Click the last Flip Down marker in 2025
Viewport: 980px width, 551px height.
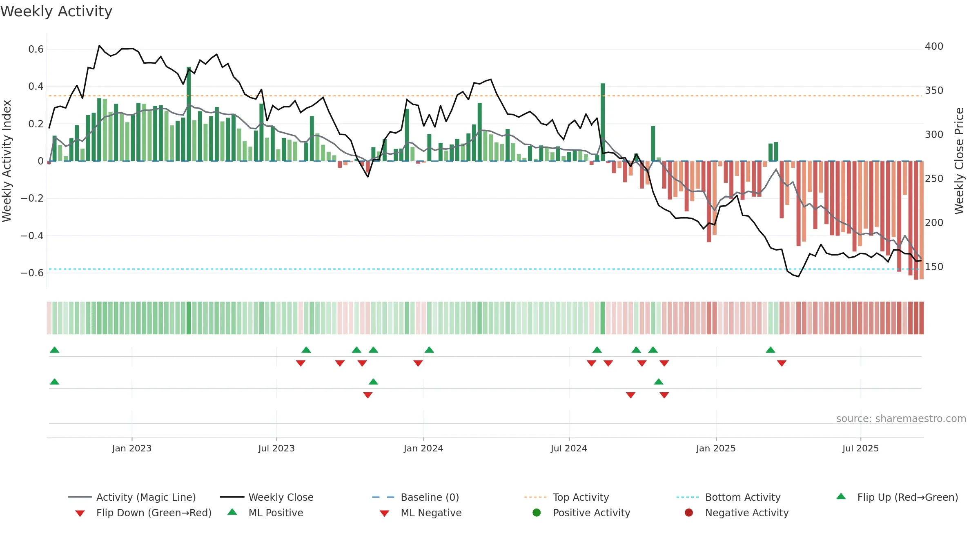782,363
